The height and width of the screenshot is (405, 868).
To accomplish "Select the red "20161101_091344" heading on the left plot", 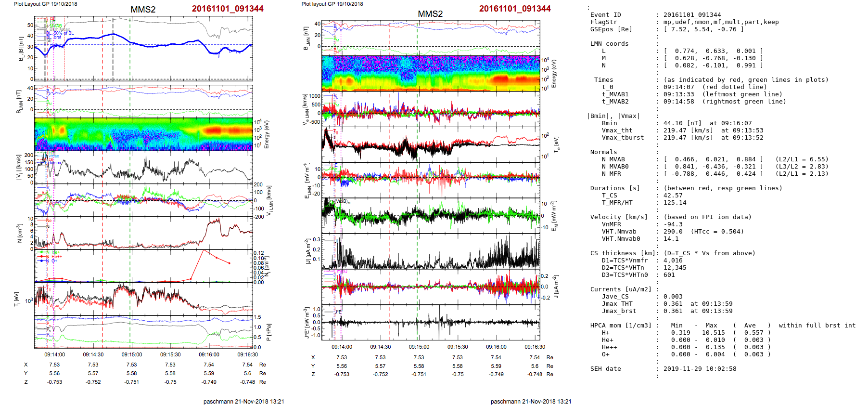I will click(x=228, y=9).
